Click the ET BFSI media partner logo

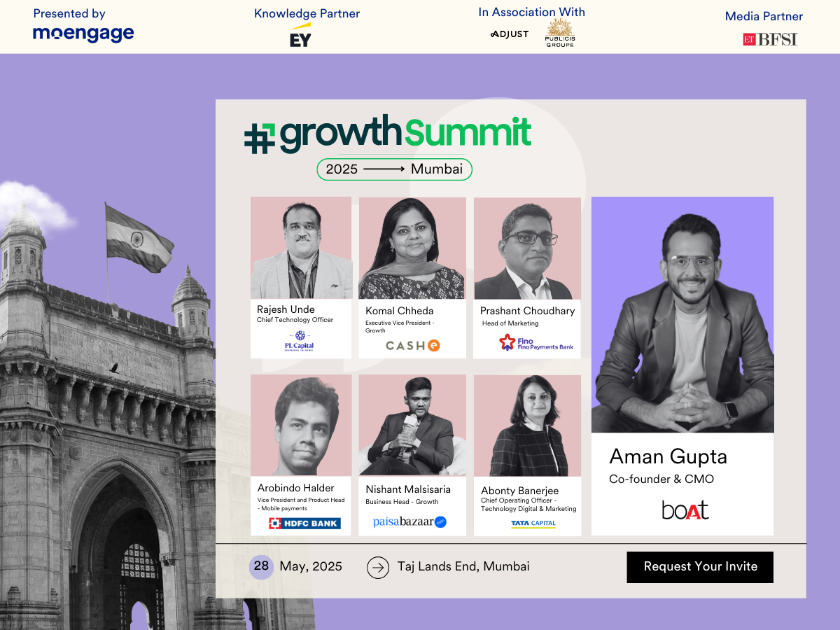pos(770,40)
